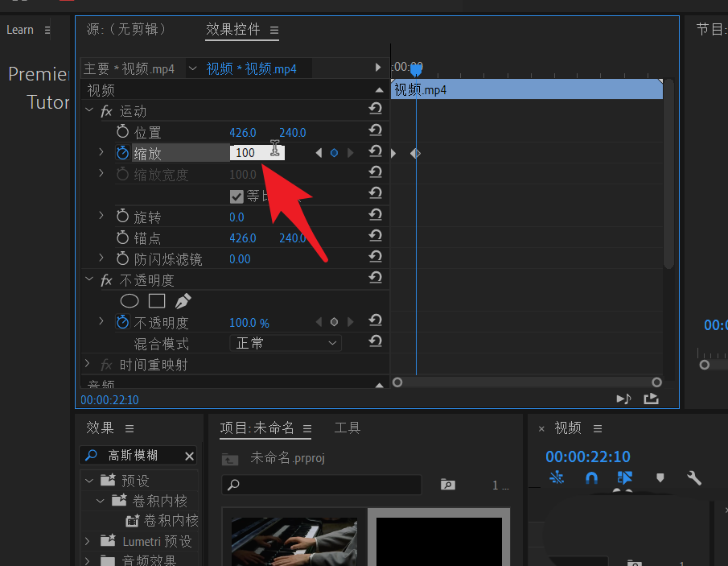Create a 4-point rectangle mask
The width and height of the screenshot is (728, 566).
(x=157, y=301)
